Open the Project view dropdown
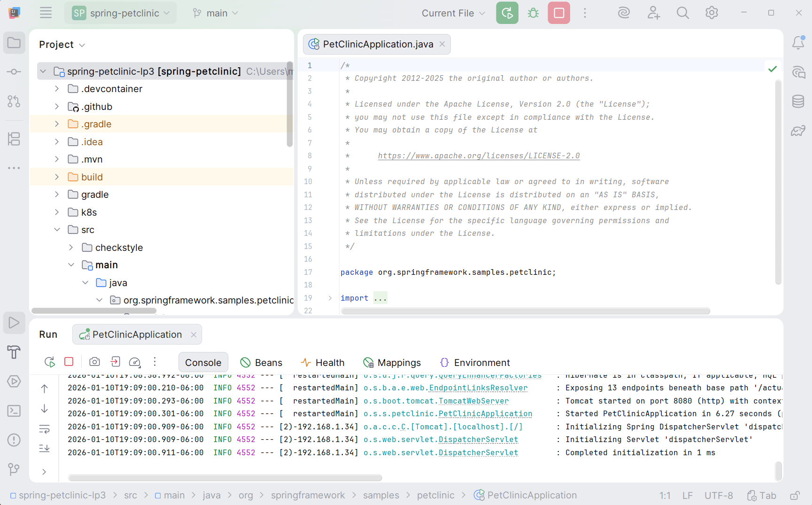This screenshot has height=505, width=812. [62, 45]
